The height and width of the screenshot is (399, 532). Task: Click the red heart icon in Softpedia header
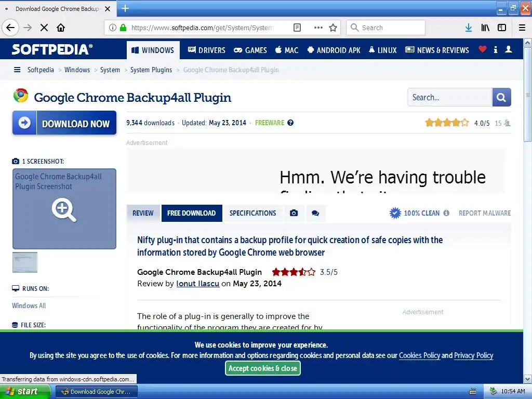pyautogui.click(x=483, y=49)
